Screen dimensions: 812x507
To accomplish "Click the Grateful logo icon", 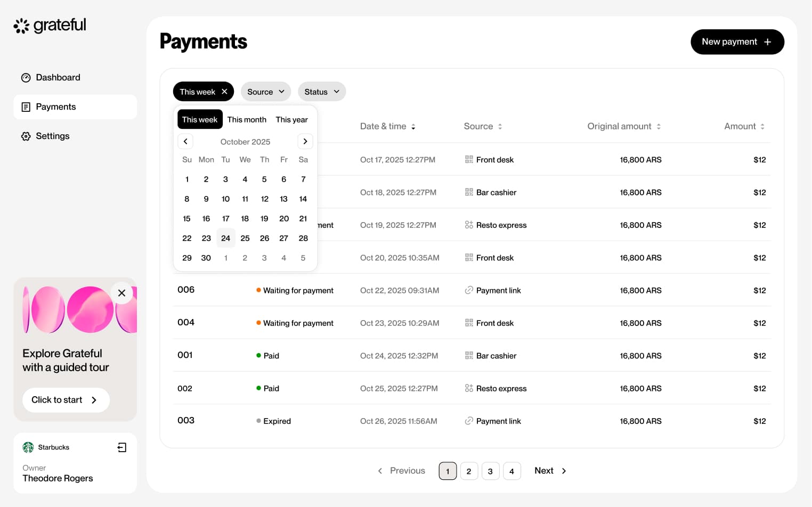I will point(21,26).
